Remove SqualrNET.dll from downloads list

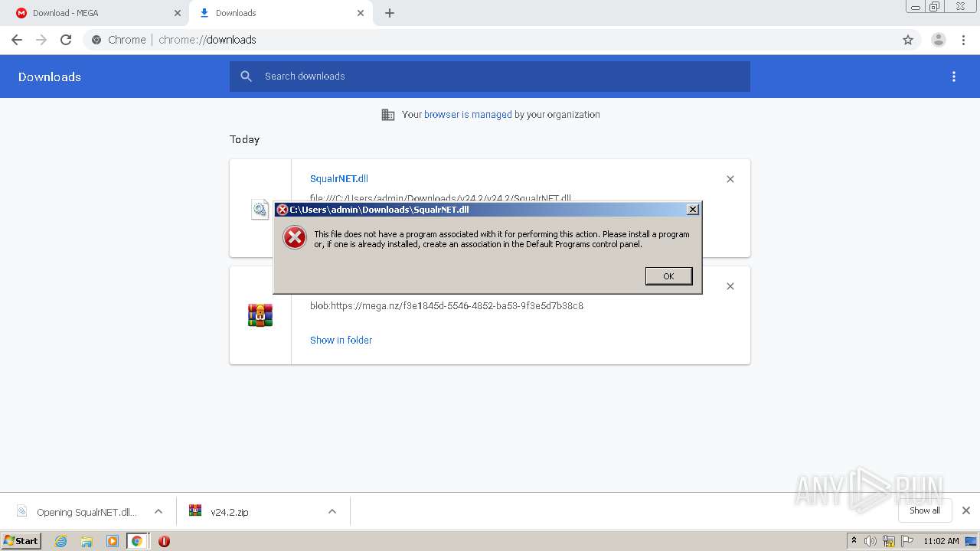point(730,179)
